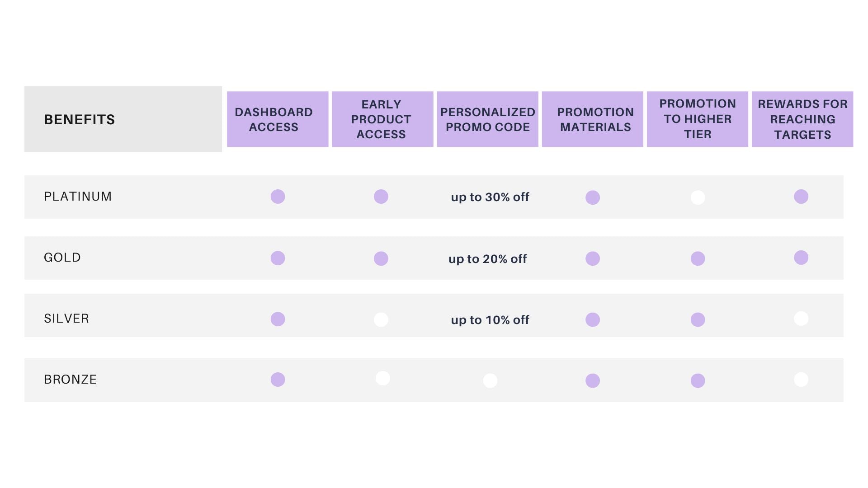Click the 'up to 30% off' text
The height and width of the screenshot is (488, 868).
point(490,197)
